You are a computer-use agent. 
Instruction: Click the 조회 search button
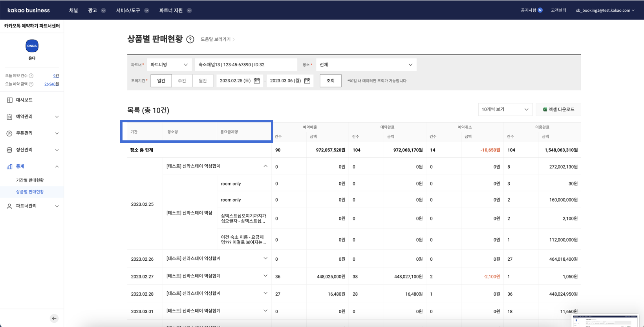click(330, 81)
